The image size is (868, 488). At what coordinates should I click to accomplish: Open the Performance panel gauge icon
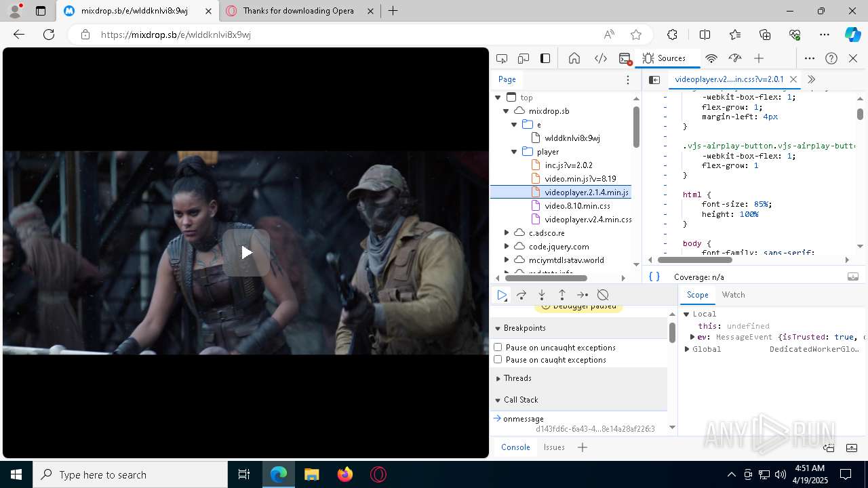[735, 58]
